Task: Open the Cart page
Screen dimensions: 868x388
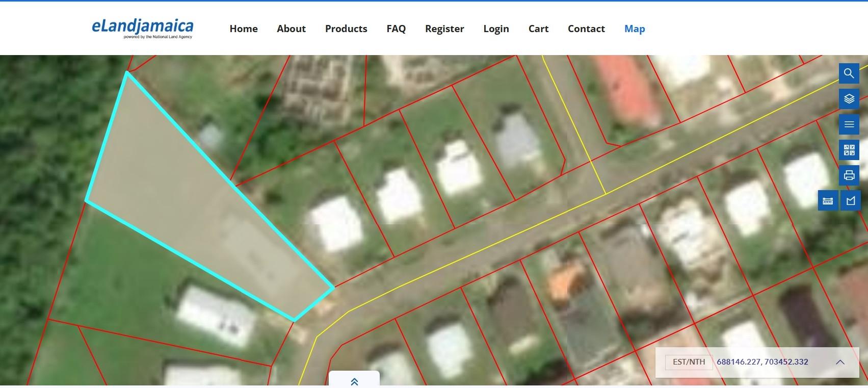Action: [538, 29]
